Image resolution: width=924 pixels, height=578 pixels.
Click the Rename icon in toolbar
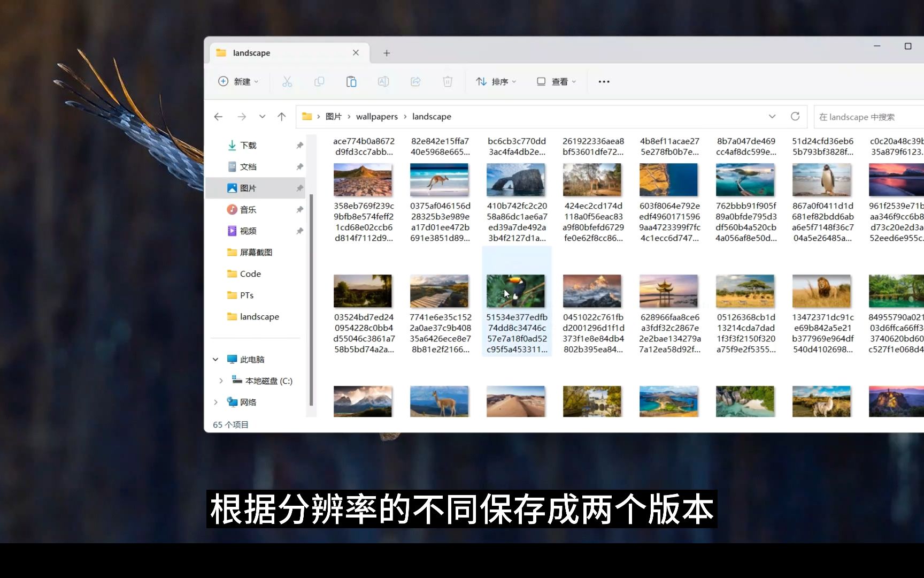point(383,81)
